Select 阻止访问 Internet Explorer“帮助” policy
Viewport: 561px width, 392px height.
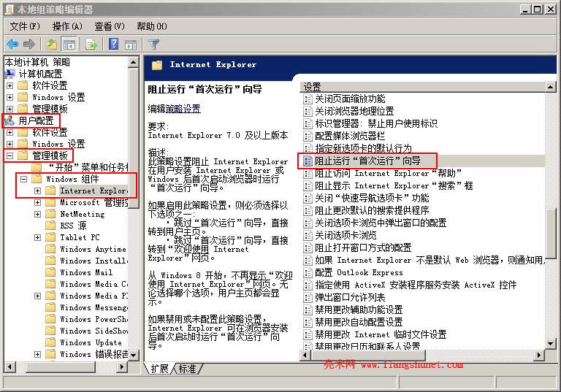(388, 174)
